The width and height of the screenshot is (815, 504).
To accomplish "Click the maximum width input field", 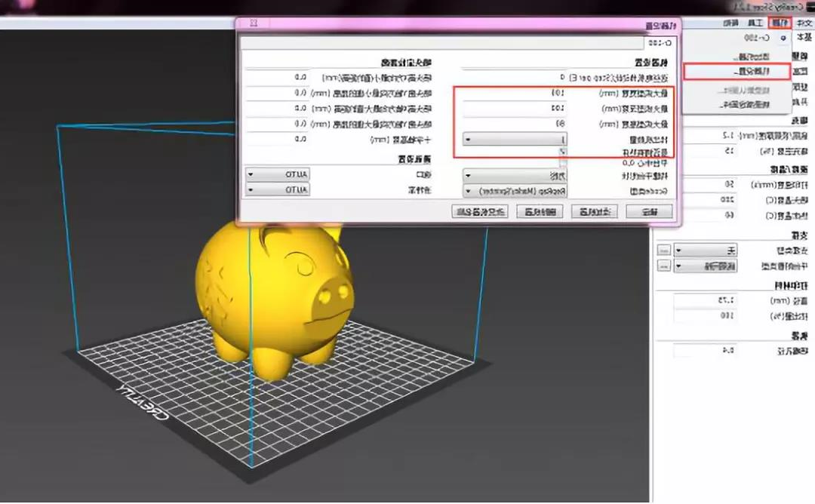I will click(514, 91).
